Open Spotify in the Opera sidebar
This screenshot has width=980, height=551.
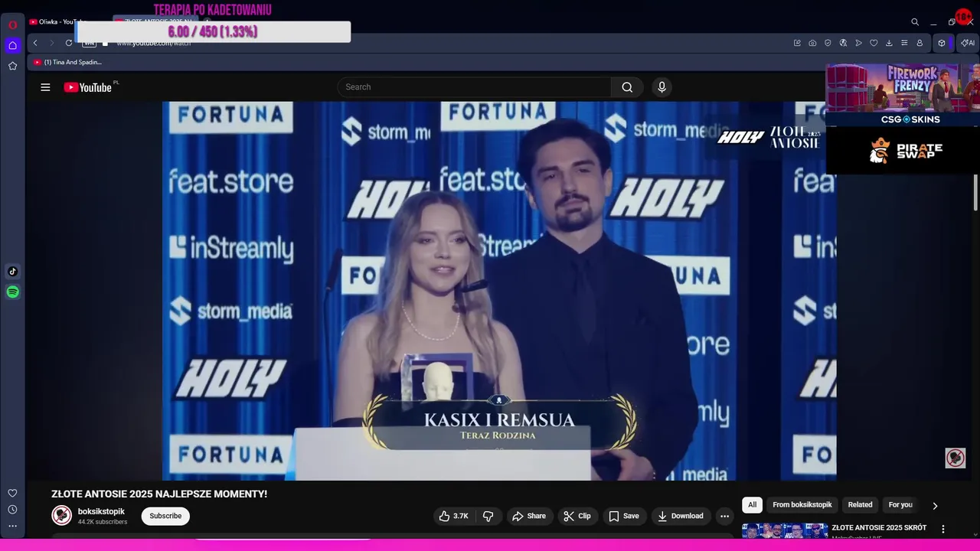click(12, 292)
